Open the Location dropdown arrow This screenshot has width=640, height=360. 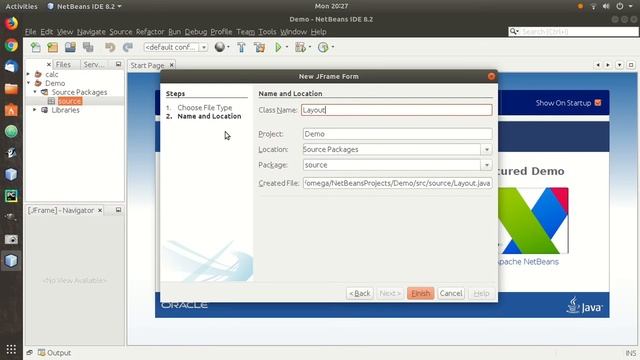tap(487, 149)
